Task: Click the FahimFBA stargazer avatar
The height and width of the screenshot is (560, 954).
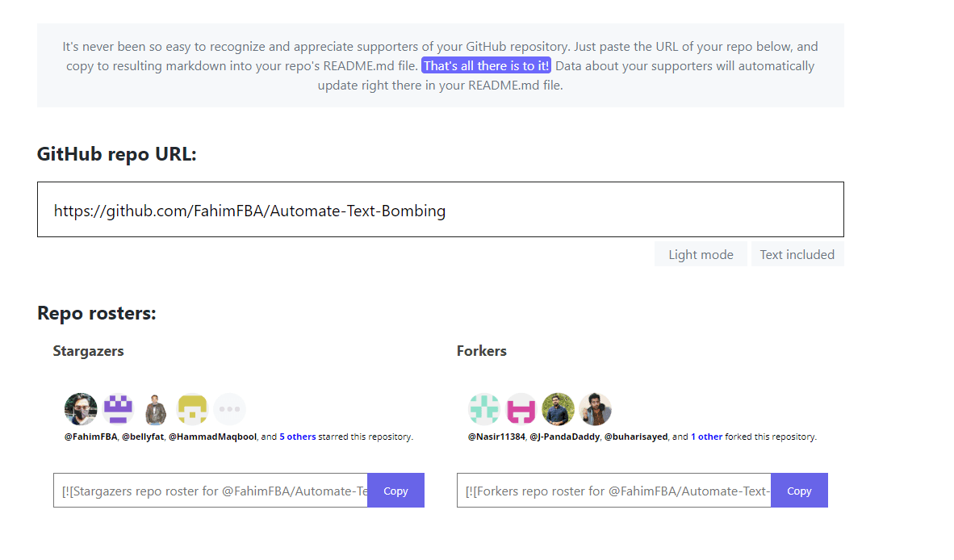Action: click(x=81, y=409)
